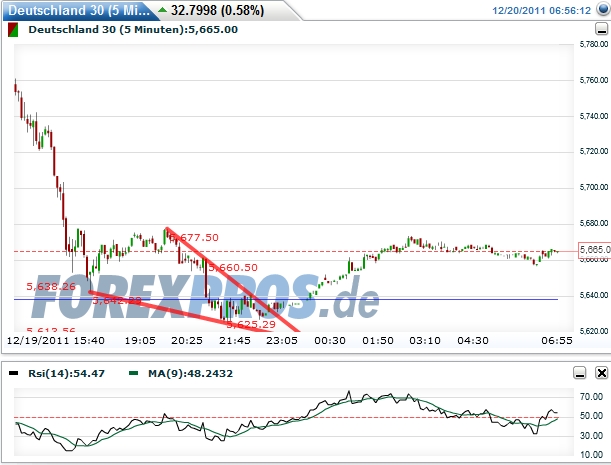This screenshot has height=465, width=611.
Task: Select the Deutschland 30 chart tab
Action: click(80, 11)
